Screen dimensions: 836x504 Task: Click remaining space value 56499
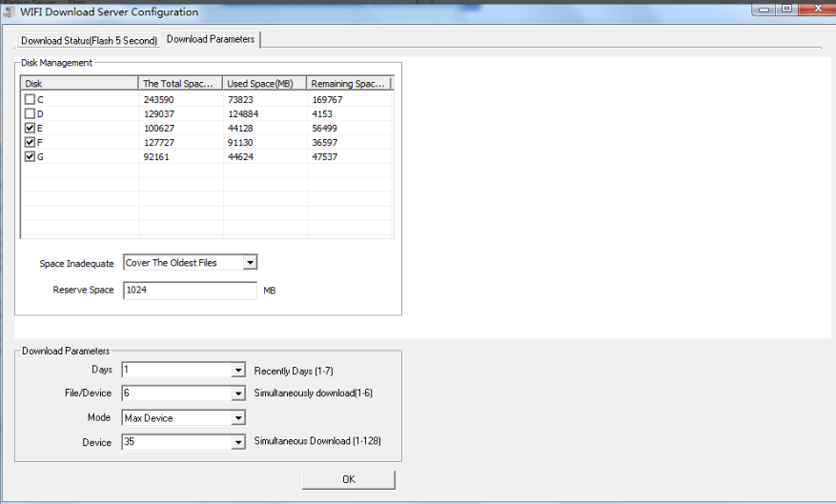325,129
